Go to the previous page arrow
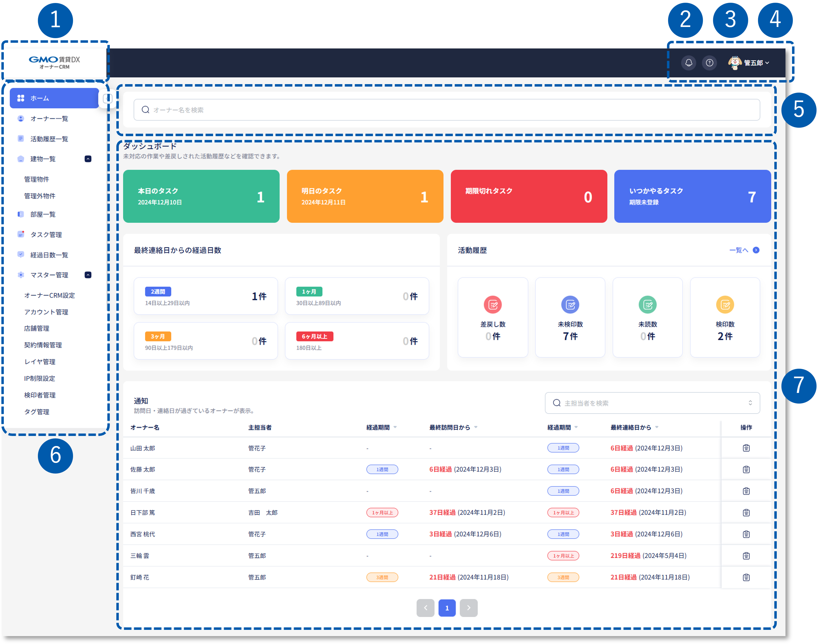This screenshot has width=819, height=644. (425, 608)
